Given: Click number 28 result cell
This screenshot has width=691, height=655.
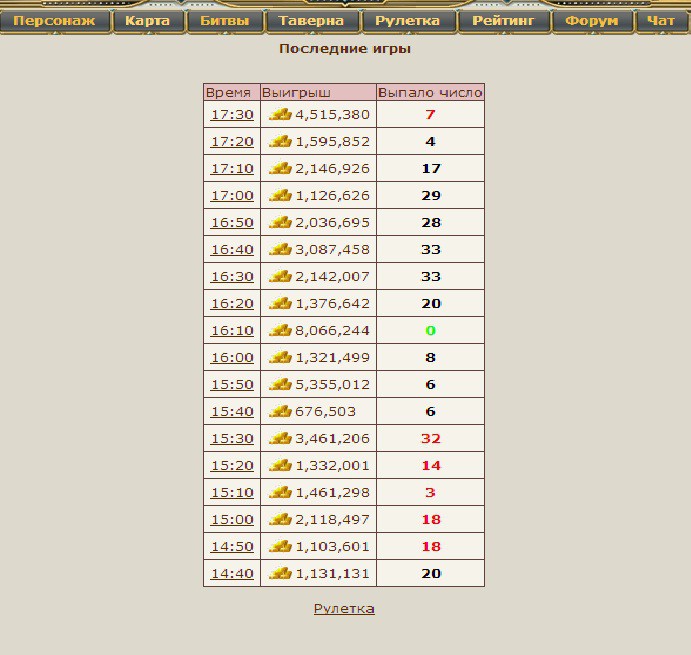Looking at the screenshot, I should point(431,223).
